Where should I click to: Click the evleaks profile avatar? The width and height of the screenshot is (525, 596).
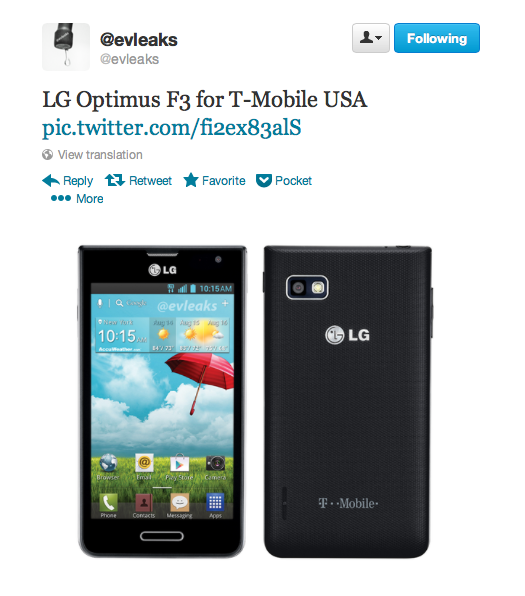(66, 47)
